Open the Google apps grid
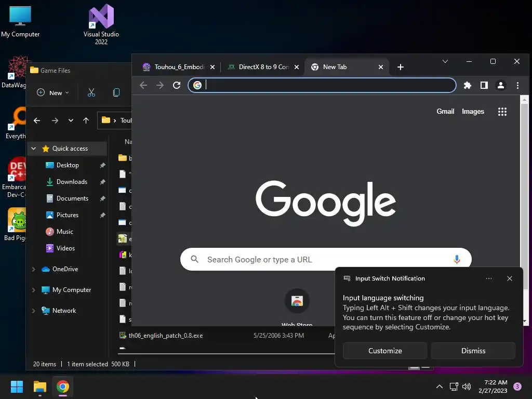Viewport: 532px width, 399px height. pos(502,112)
